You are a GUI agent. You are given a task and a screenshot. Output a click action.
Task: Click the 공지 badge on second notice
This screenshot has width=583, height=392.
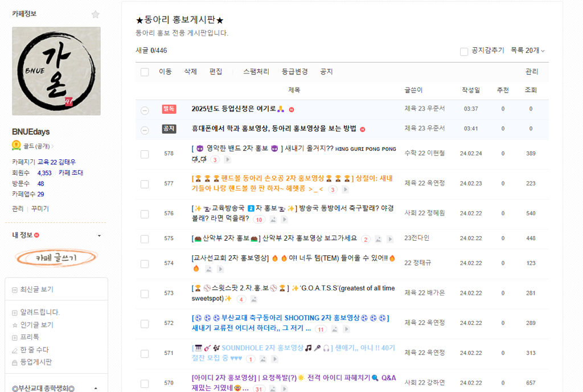pyautogui.click(x=169, y=129)
